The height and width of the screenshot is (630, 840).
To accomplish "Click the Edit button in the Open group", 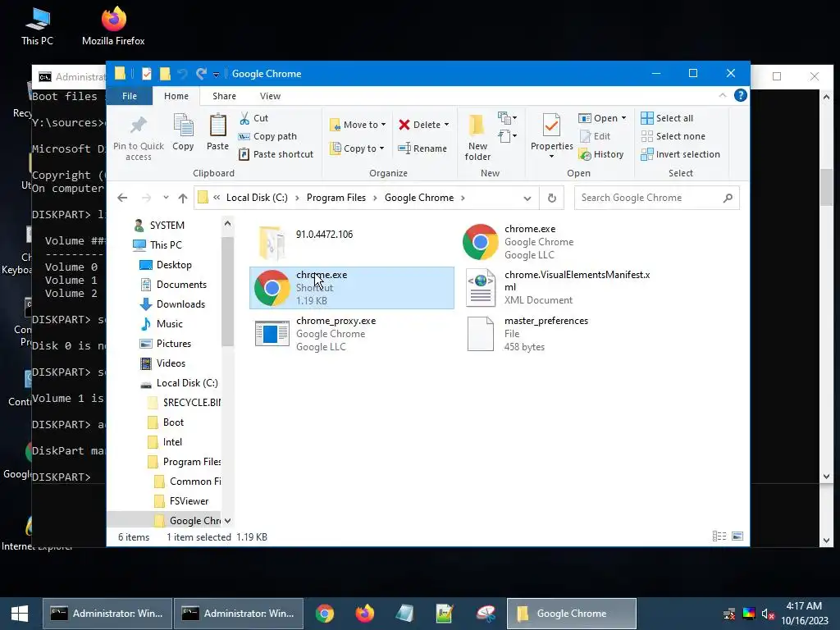I will coord(595,136).
